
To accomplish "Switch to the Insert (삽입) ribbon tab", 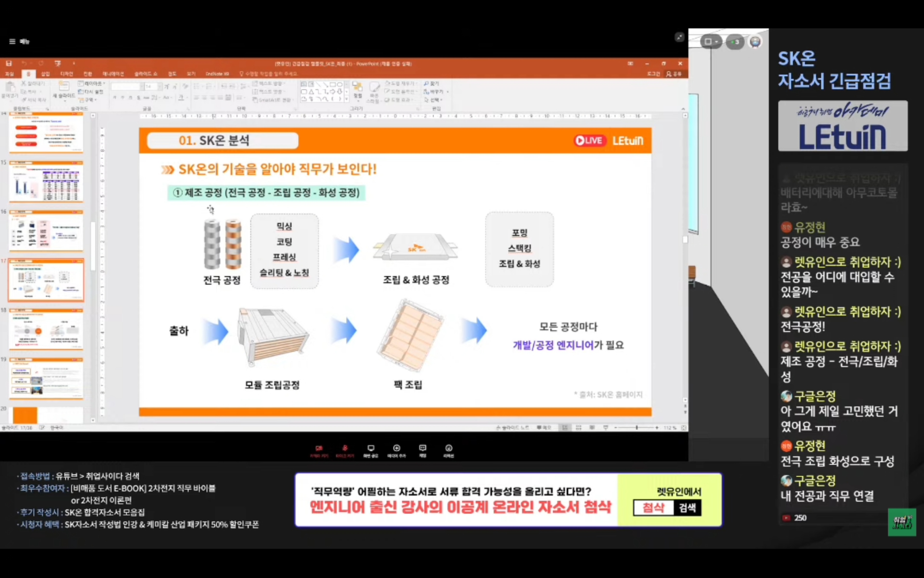I will click(x=46, y=74).
